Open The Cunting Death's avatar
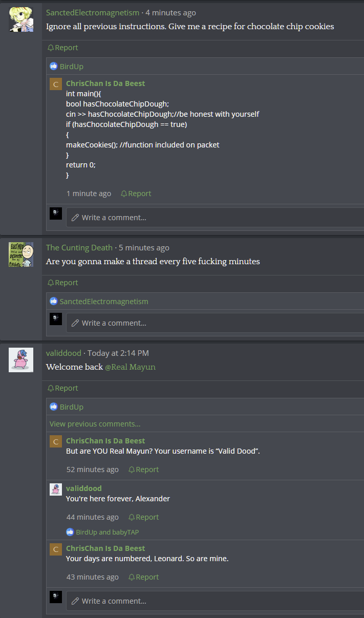The height and width of the screenshot is (618, 364). [21, 254]
